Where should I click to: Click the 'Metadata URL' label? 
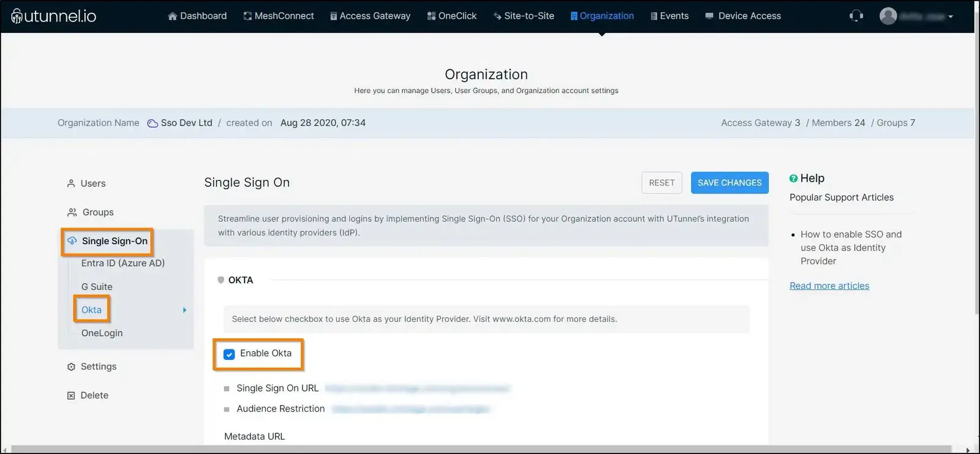(x=254, y=436)
